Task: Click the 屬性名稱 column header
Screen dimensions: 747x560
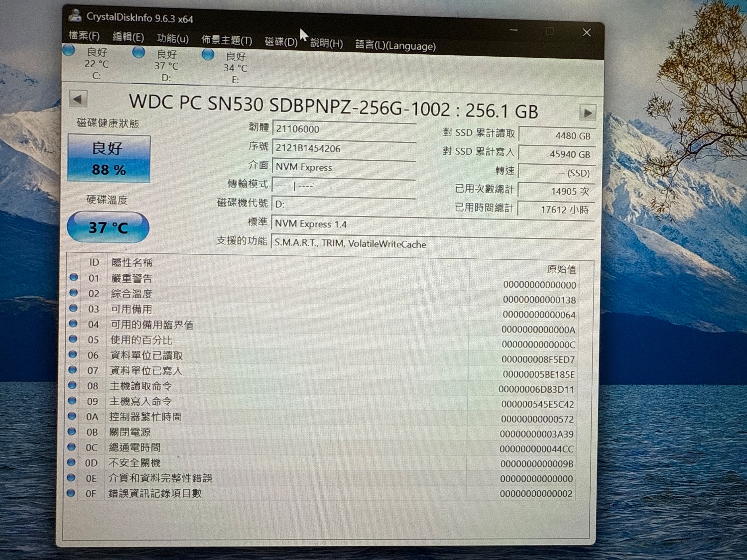Action: point(131,262)
